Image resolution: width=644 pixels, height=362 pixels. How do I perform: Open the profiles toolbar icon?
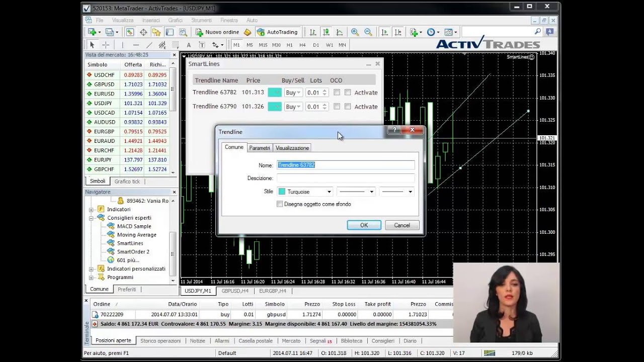(x=109, y=32)
